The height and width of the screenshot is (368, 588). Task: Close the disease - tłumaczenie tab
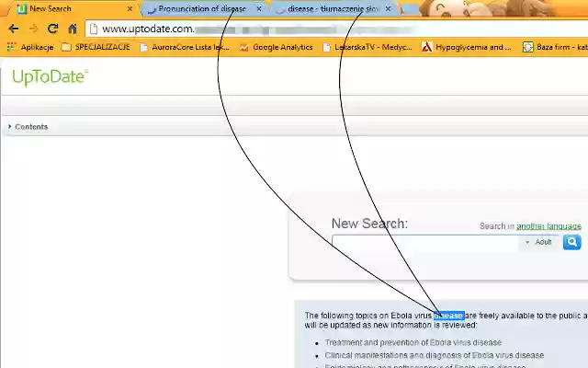[x=388, y=8]
